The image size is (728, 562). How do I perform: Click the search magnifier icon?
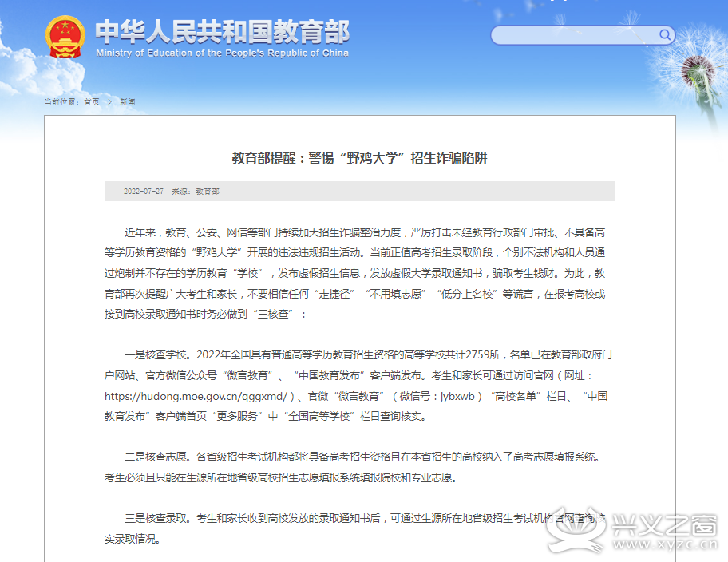pyautogui.click(x=664, y=35)
